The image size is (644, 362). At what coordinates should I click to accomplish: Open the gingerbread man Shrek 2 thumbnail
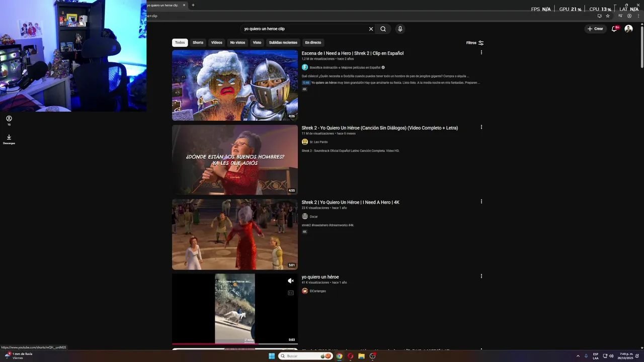pyautogui.click(x=235, y=85)
